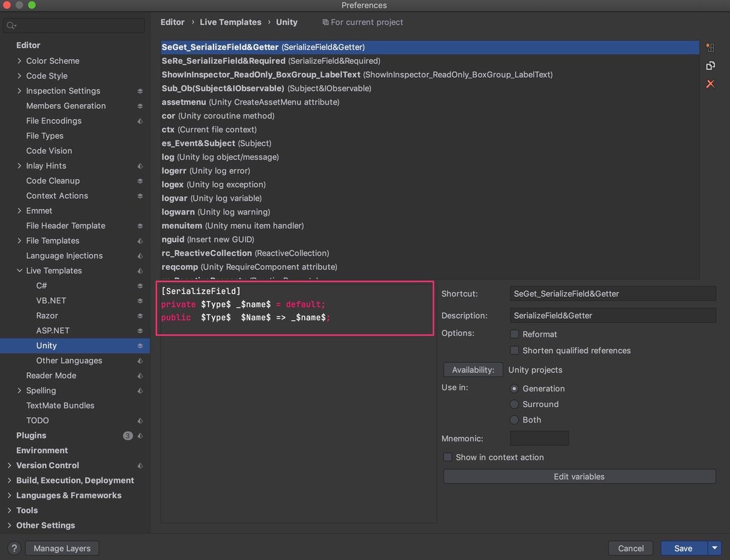Click the Save button
730x560 pixels.
pos(684,548)
